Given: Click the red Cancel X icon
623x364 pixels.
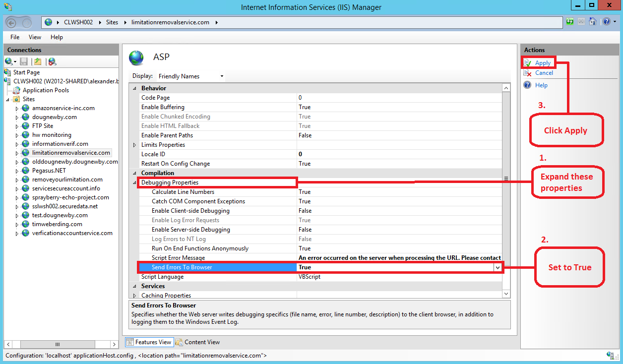Looking at the screenshot, I should pyautogui.click(x=528, y=73).
